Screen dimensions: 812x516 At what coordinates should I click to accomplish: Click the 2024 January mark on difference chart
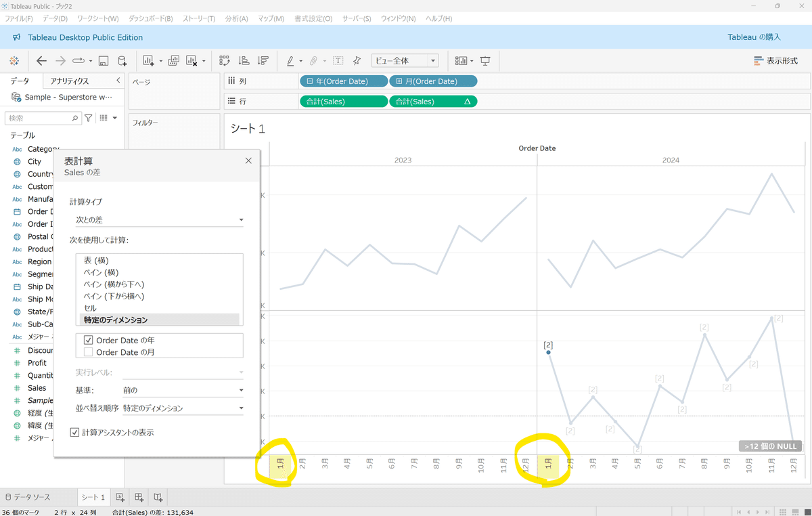[548, 352]
